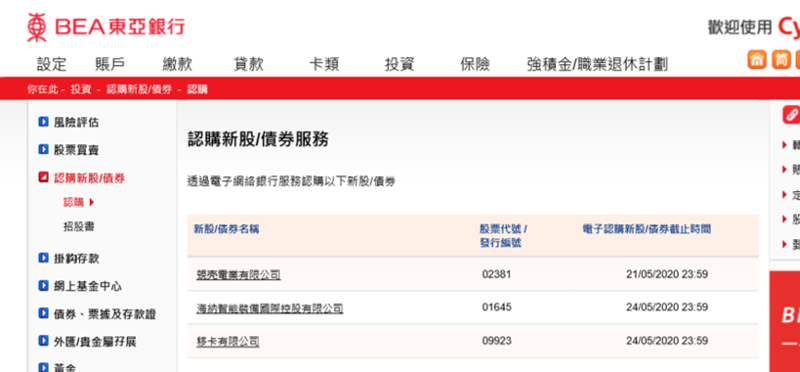Open the 設定 menu
The height and width of the screenshot is (372, 800).
point(52,64)
